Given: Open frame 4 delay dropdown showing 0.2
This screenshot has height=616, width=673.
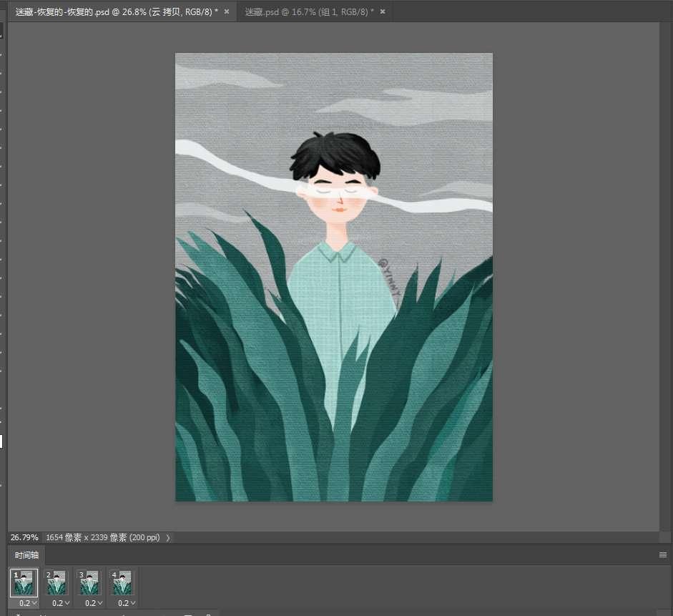Looking at the screenshot, I should coord(127,603).
